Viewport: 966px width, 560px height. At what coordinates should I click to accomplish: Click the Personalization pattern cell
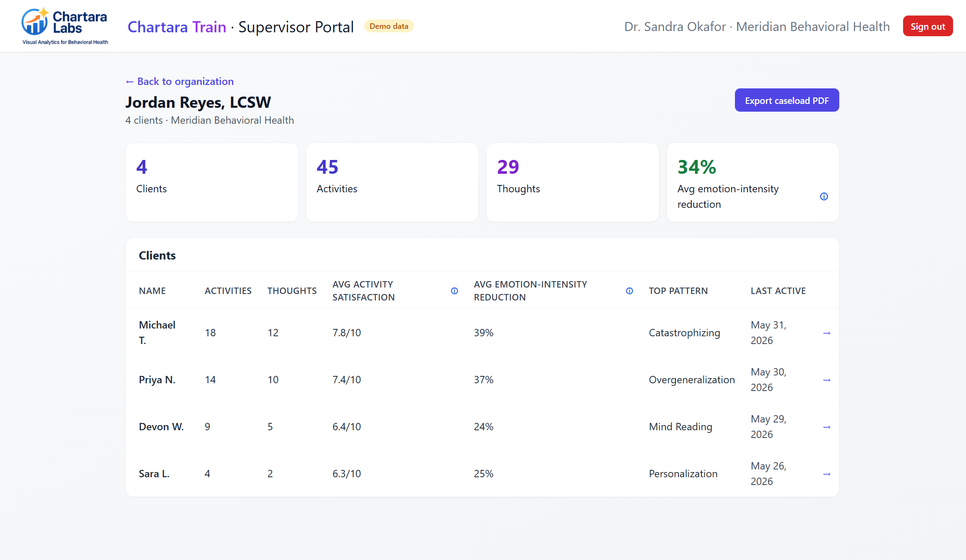(x=683, y=474)
